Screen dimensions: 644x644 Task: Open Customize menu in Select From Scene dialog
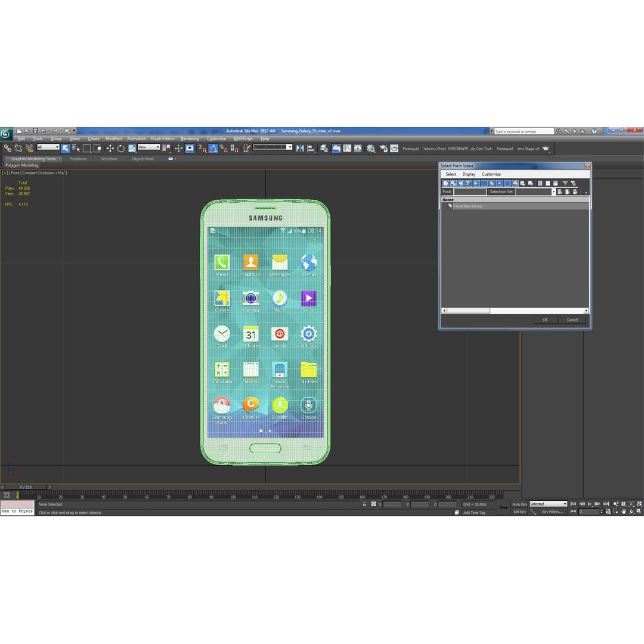coord(491,174)
